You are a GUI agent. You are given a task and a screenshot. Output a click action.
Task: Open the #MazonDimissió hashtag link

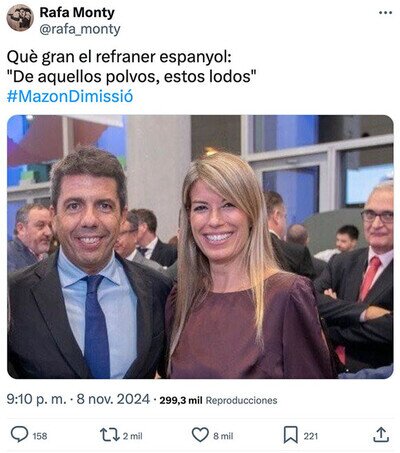(x=70, y=96)
